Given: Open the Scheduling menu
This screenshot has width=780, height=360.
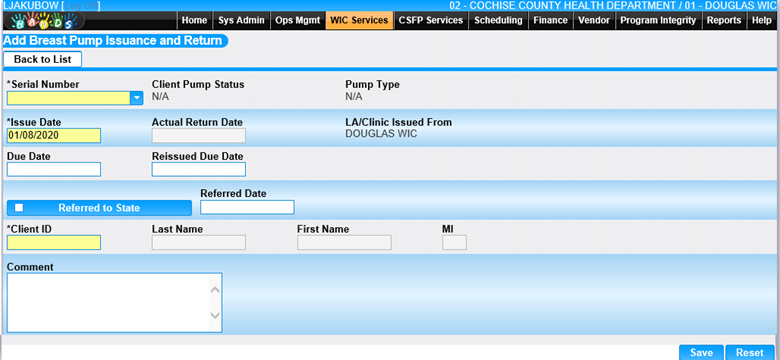Looking at the screenshot, I should point(498,20).
